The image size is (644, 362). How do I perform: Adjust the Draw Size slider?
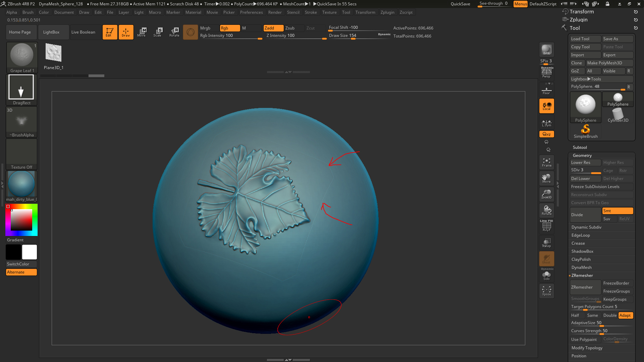click(359, 36)
